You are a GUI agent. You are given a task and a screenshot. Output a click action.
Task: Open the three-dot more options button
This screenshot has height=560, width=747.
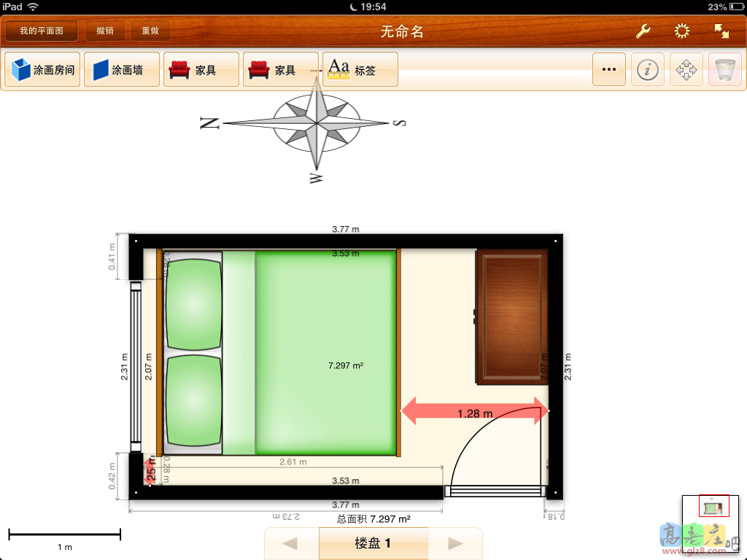[608, 70]
